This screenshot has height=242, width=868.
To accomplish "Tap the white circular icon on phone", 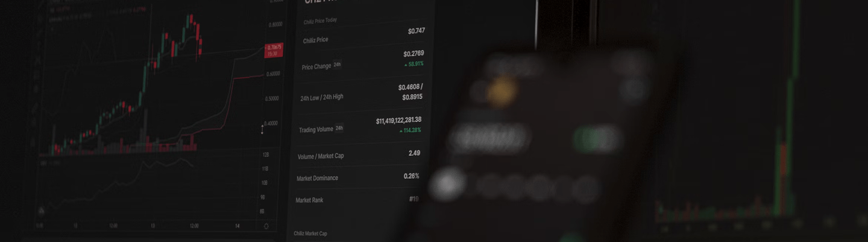I will (446, 185).
